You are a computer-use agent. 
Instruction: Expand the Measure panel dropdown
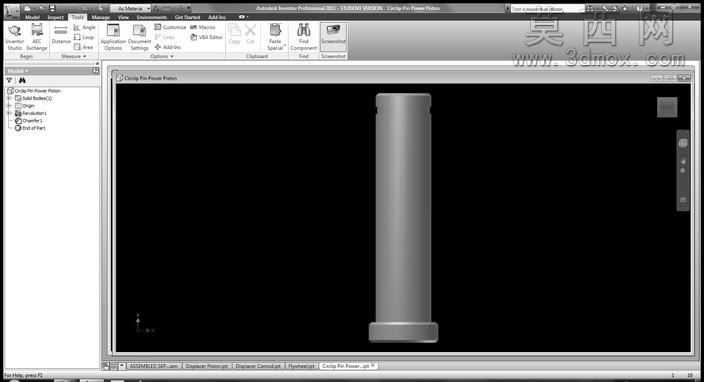click(x=74, y=56)
